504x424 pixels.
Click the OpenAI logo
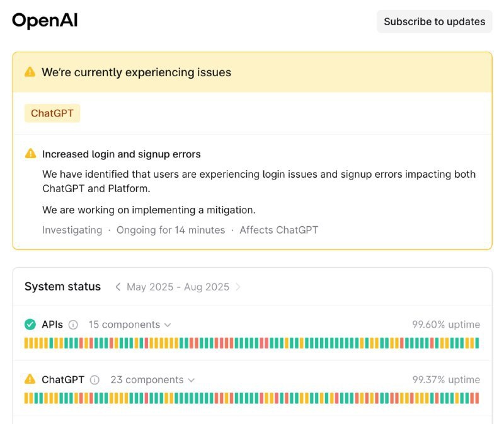45,21
